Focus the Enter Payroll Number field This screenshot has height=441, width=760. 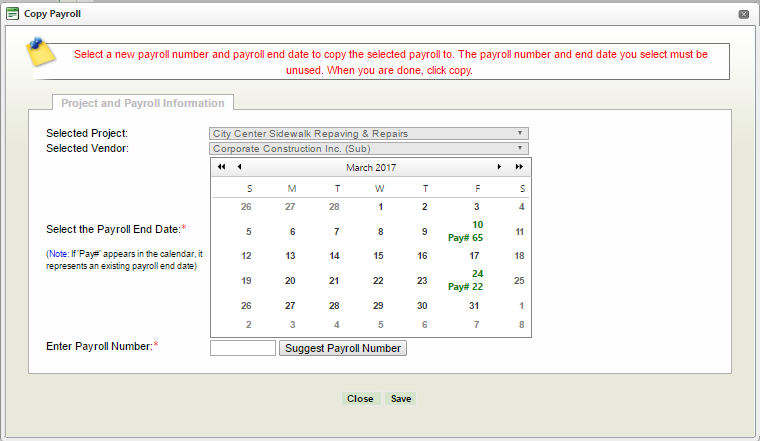click(243, 348)
